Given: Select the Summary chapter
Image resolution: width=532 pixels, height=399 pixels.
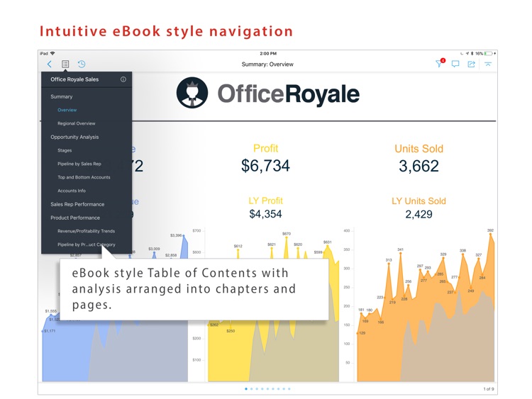Looking at the screenshot, I should [62, 96].
